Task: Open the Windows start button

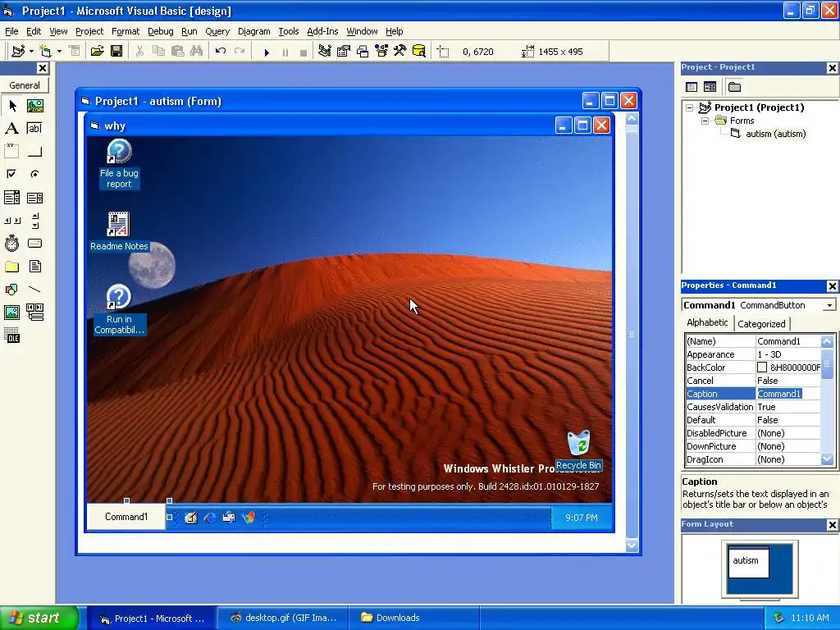Action: pos(39,618)
